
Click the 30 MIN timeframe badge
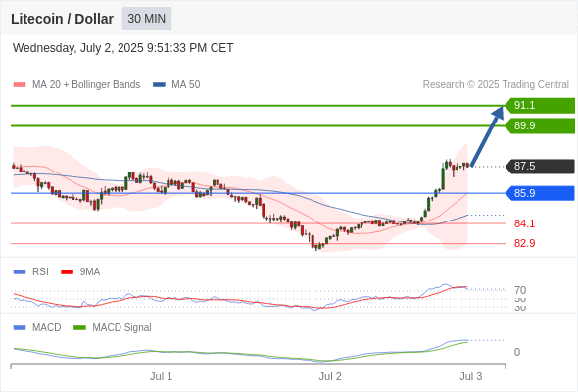click(x=147, y=19)
